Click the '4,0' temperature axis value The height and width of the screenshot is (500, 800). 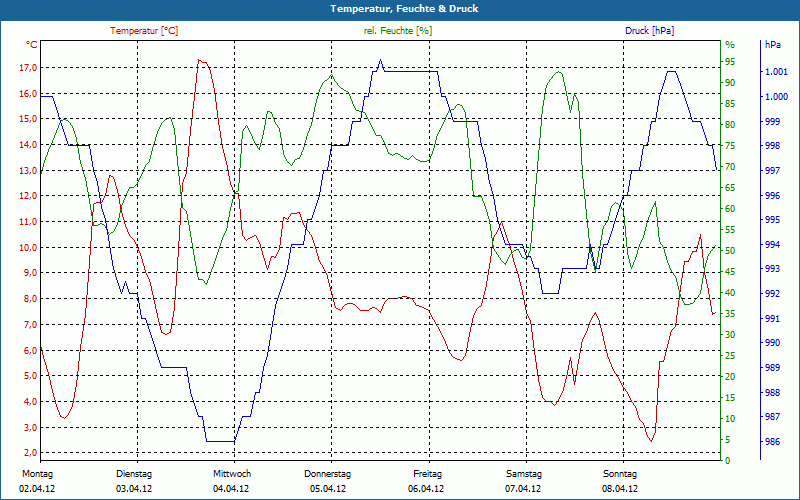[30, 402]
